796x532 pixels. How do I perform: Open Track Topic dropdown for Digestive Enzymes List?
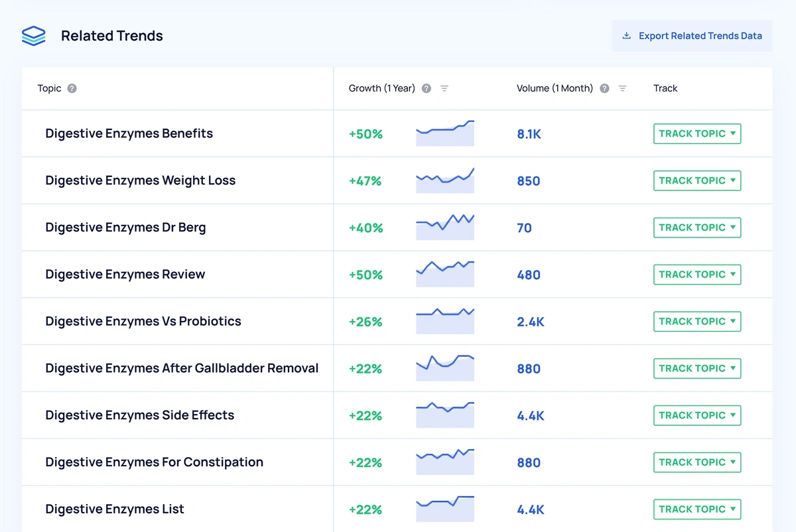(x=697, y=509)
